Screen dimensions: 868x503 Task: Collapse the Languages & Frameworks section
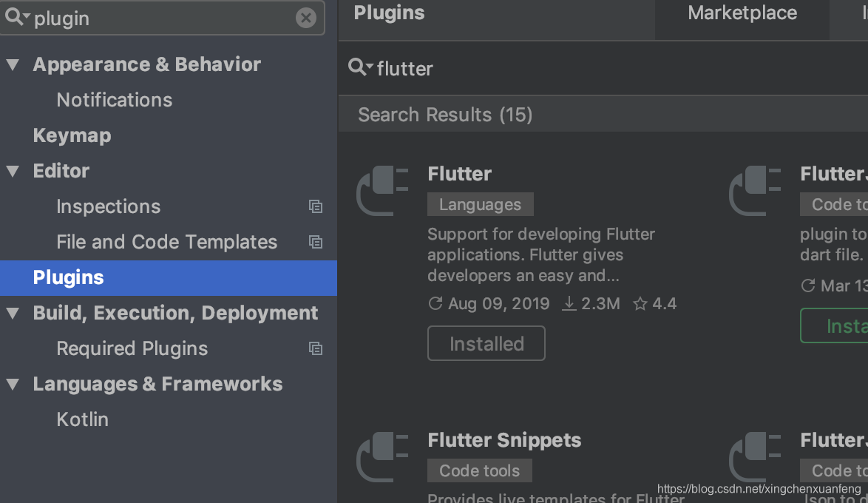click(x=13, y=385)
